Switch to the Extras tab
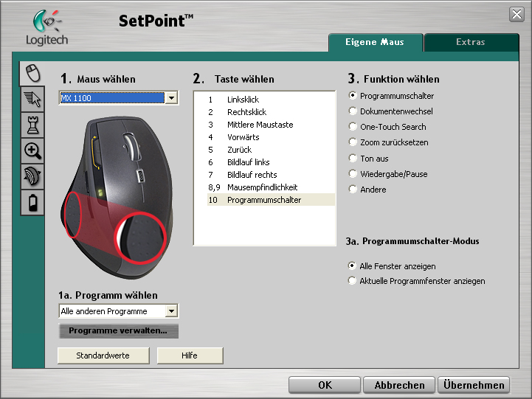The width and height of the screenshot is (532, 399). (470, 43)
